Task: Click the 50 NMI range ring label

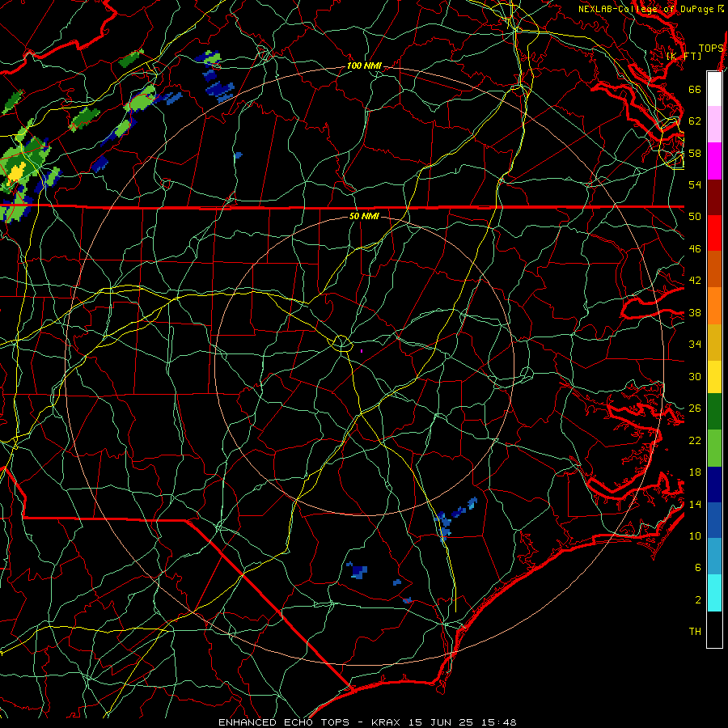Action: 364,216
